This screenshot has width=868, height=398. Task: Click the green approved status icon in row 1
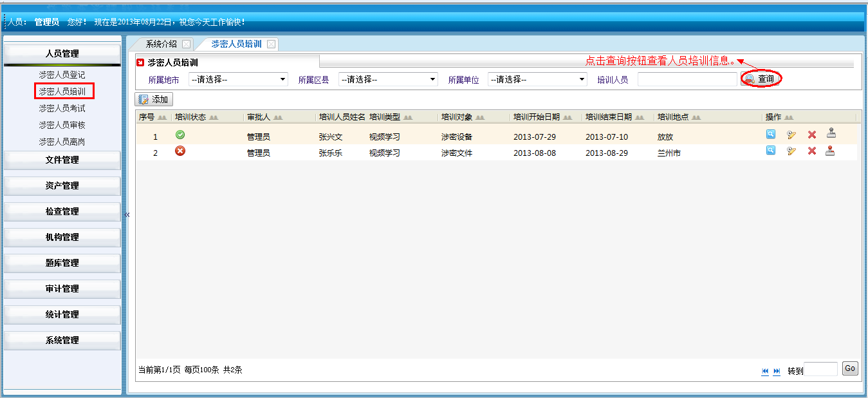pos(180,135)
